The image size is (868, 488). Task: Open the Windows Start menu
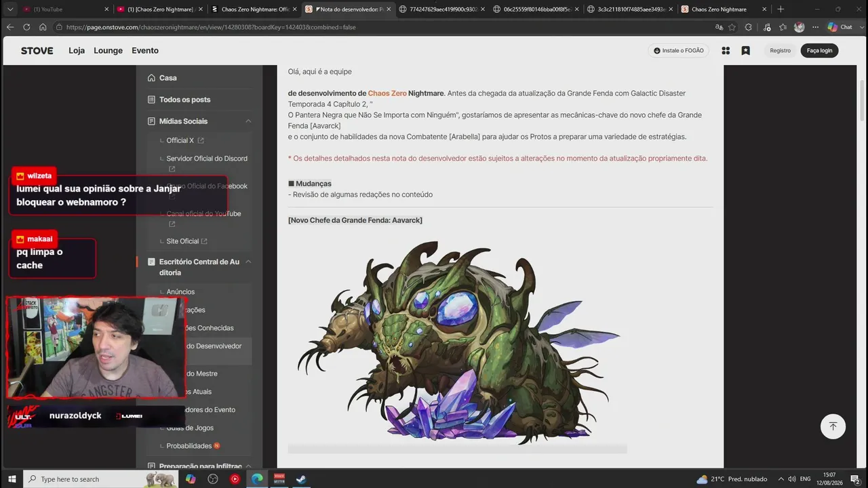pyautogui.click(x=12, y=479)
